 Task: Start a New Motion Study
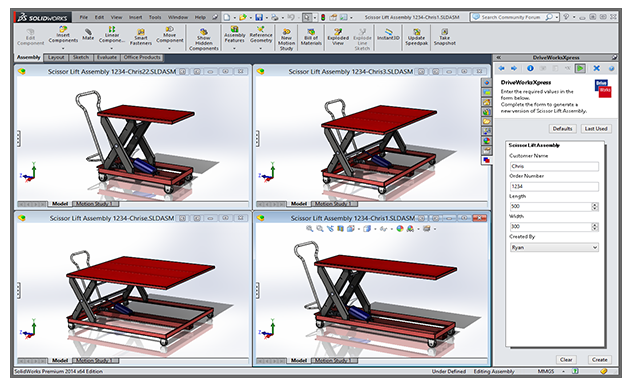click(x=286, y=39)
